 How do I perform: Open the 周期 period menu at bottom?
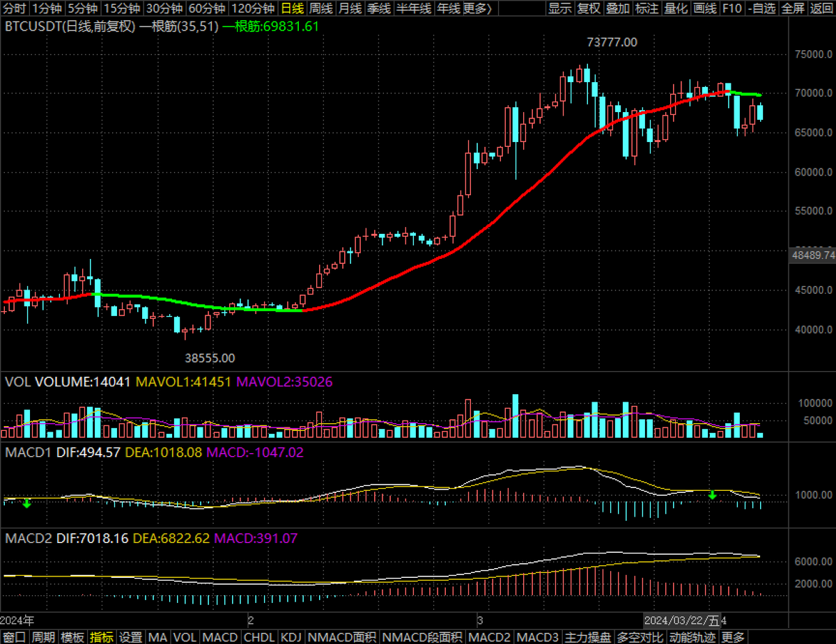(44, 637)
